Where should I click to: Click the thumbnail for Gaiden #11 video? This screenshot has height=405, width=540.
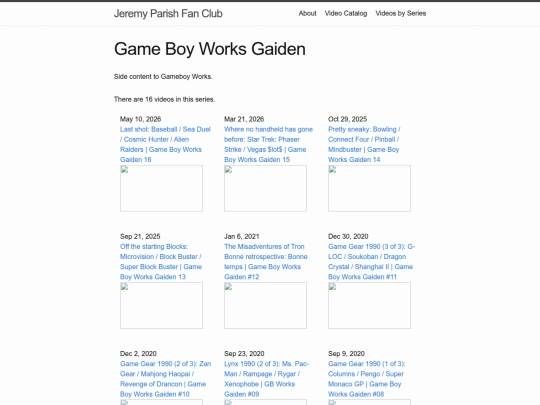369,305
